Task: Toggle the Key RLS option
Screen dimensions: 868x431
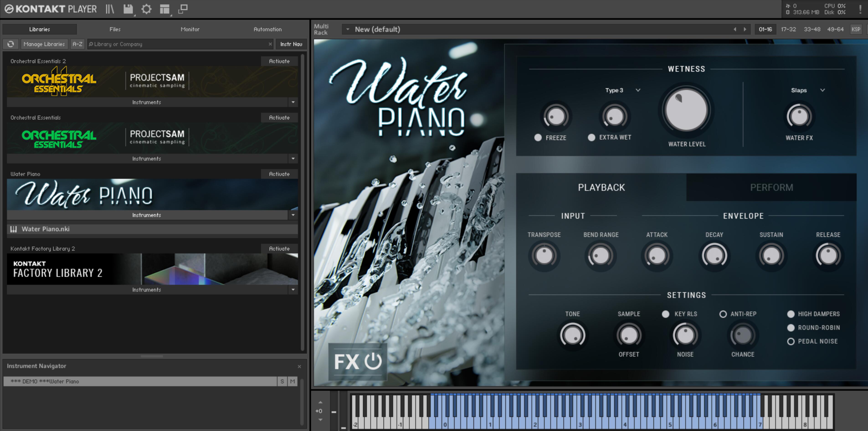Action: [665, 314]
